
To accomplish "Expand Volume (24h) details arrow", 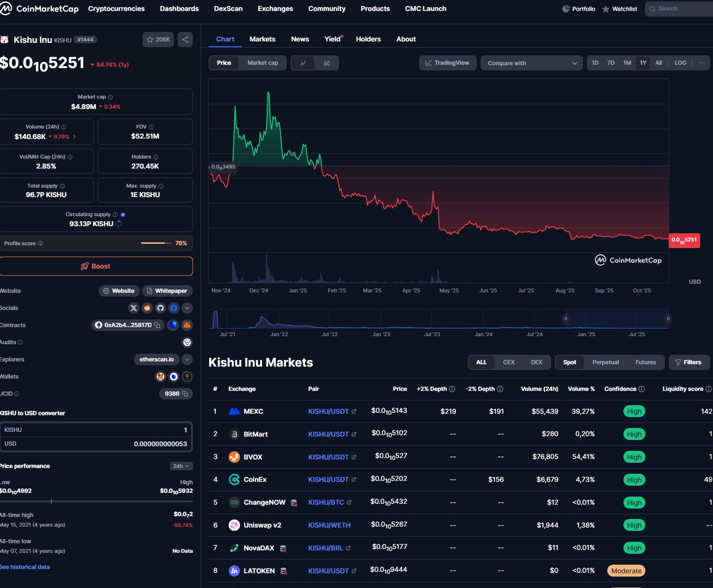I will coord(74,137).
